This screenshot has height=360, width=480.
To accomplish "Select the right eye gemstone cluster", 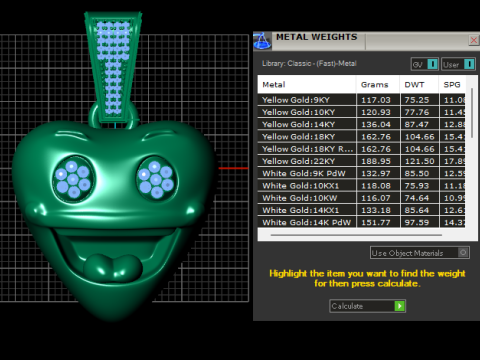I will (156, 178).
